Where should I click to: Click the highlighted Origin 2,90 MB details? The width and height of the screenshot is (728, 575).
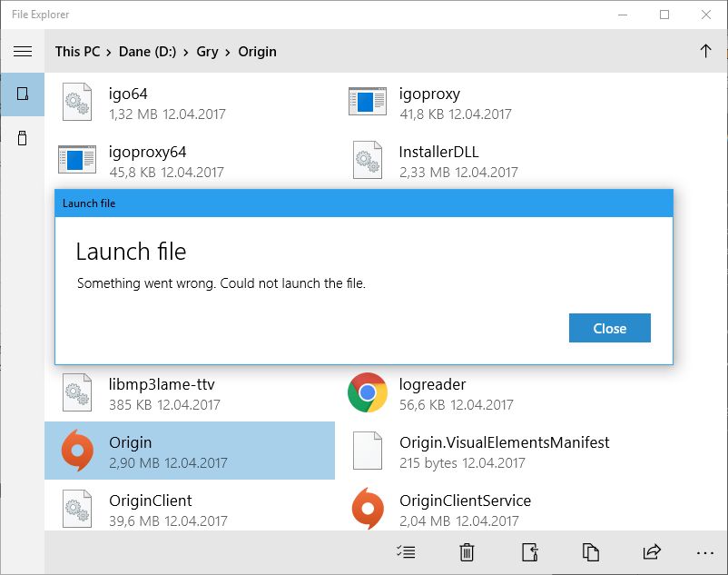(x=168, y=462)
